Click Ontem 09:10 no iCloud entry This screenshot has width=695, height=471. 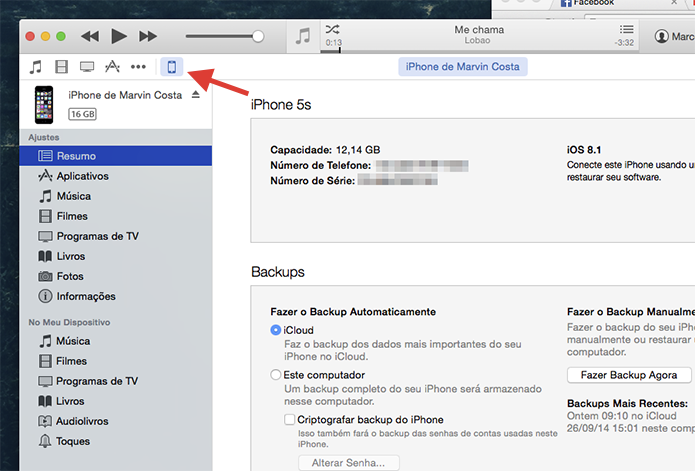point(621,416)
